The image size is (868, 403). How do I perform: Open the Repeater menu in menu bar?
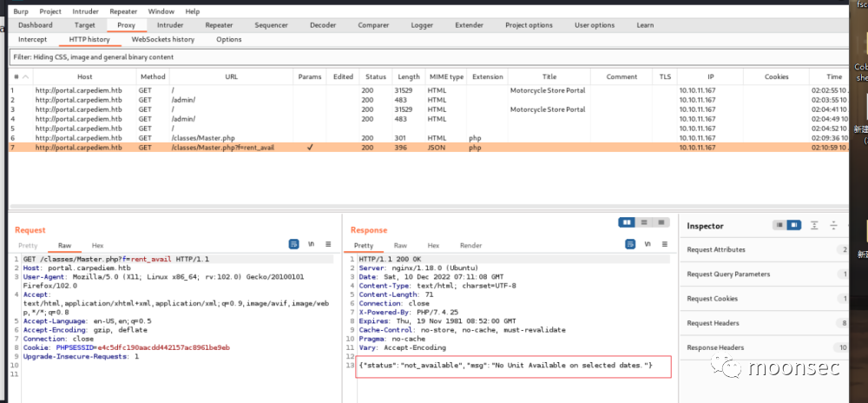click(x=123, y=11)
